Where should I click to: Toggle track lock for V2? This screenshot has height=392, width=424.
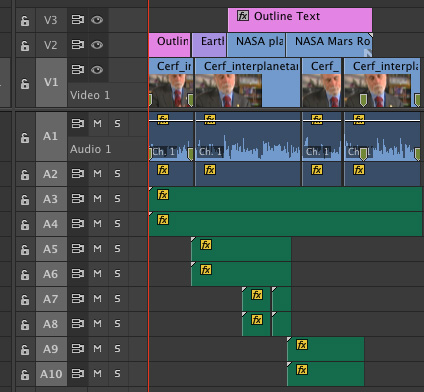(25, 45)
